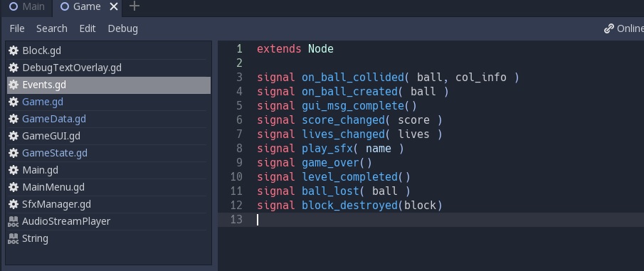Switch to the Main scene tab
644x271 pixels.
[26, 6]
